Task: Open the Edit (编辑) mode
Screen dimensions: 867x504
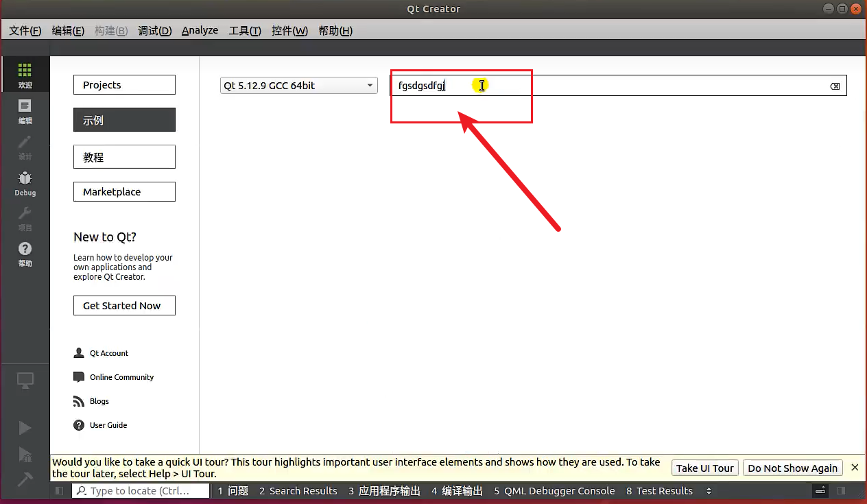Action: click(25, 111)
